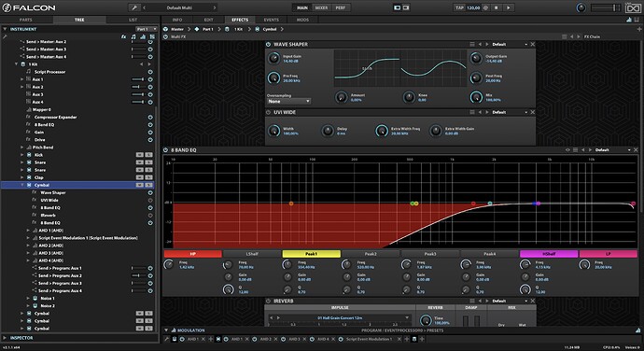644x351 pixels.
Task: Expand the Pitch Bend tree item
Action: point(22,147)
